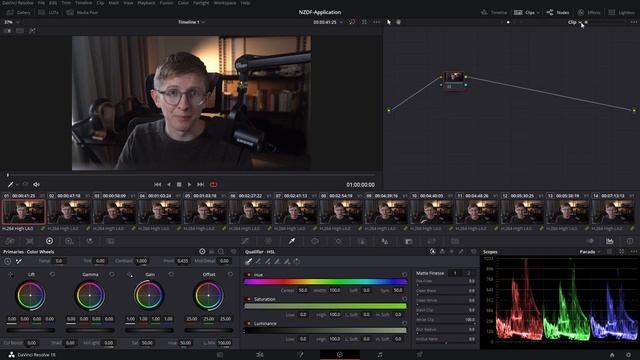Click the Hue range color bar

coord(325,282)
